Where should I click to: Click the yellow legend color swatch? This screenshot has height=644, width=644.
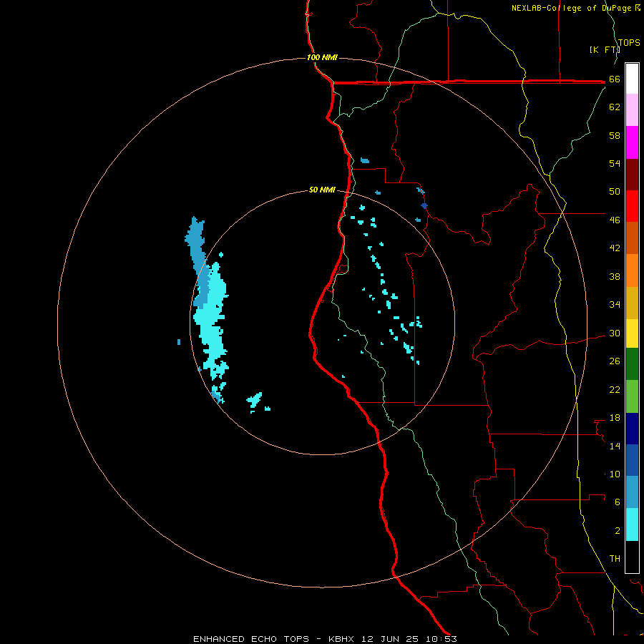click(632, 333)
